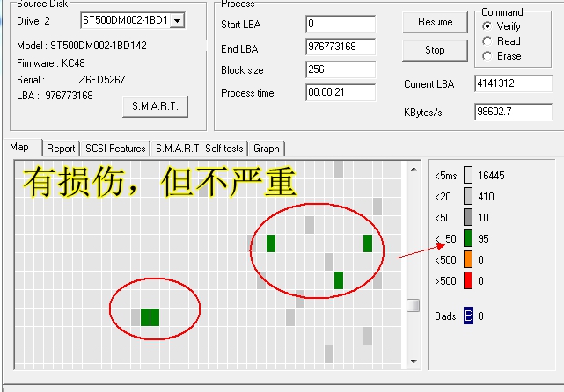Click the blue Bads B icon

[x=468, y=316]
